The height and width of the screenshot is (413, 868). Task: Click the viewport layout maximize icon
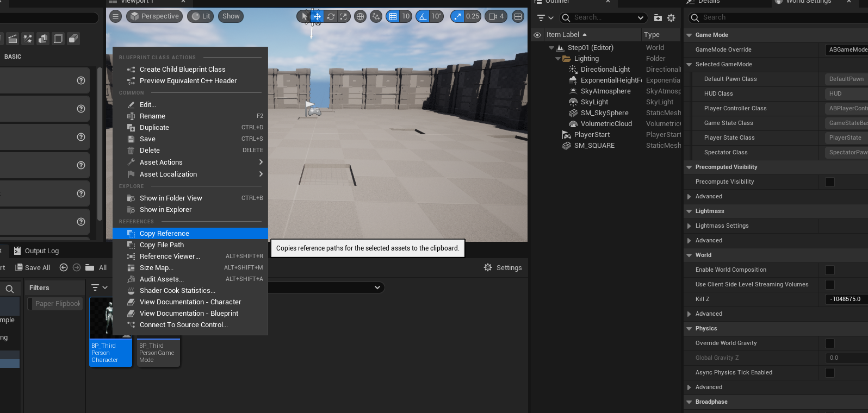[x=518, y=16]
